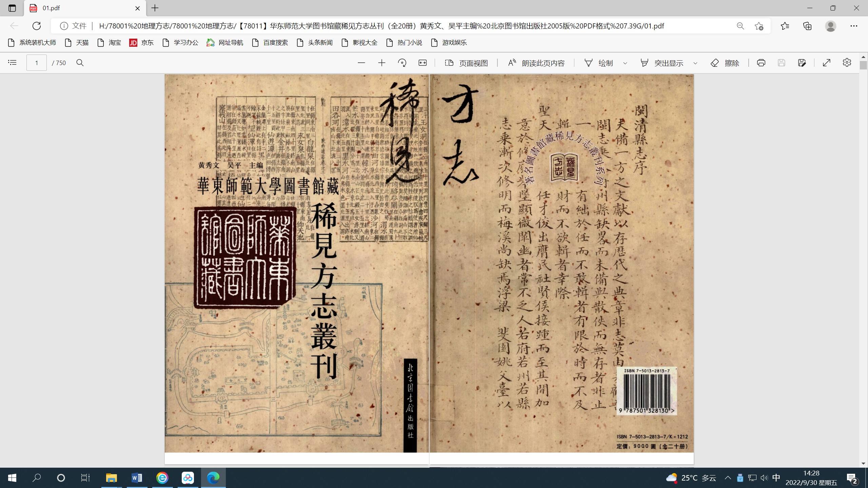The width and height of the screenshot is (868, 488).
Task: Open Cortana from the taskbar
Action: click(61, 478)
